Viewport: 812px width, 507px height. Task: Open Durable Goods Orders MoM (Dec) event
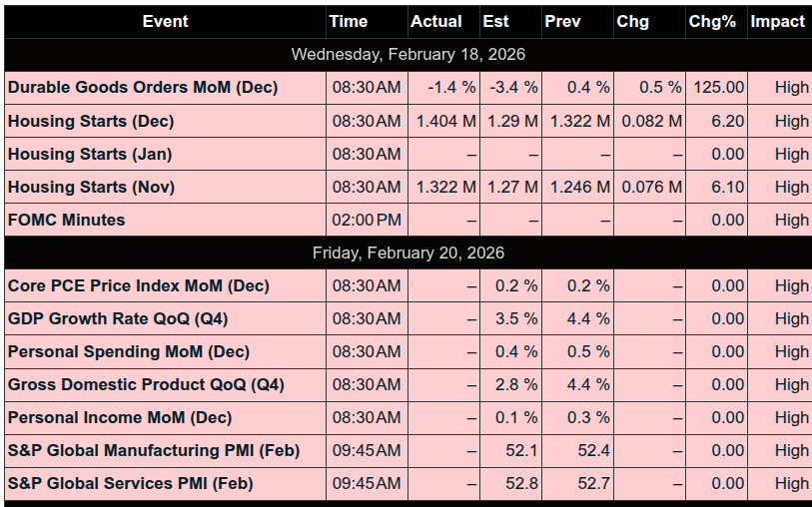143,87
